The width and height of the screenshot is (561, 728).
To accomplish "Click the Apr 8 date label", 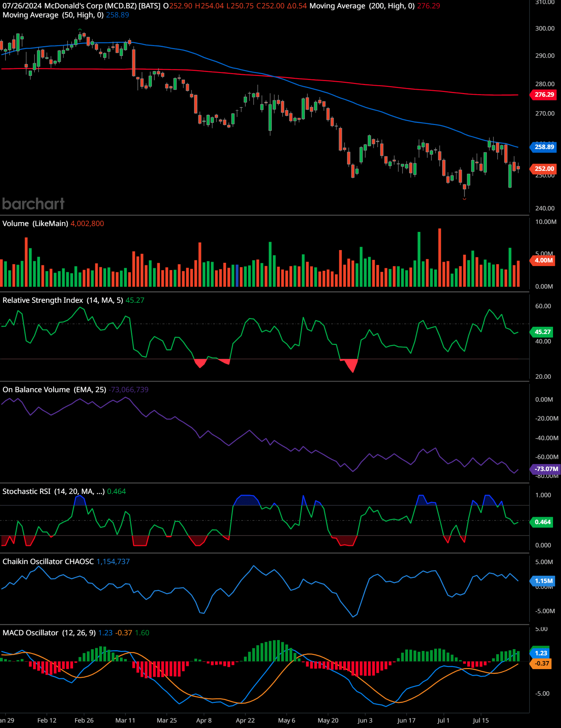I will pos(204,720).
